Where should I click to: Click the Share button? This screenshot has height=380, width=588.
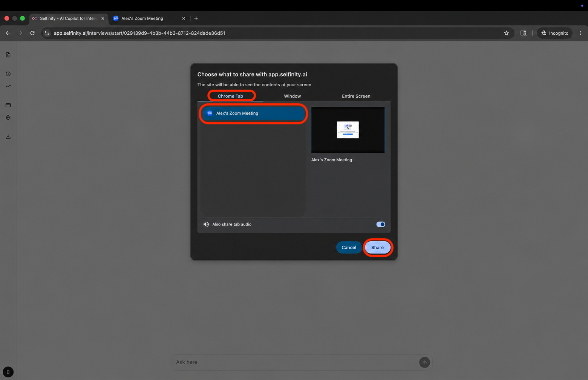click(377, 248)
